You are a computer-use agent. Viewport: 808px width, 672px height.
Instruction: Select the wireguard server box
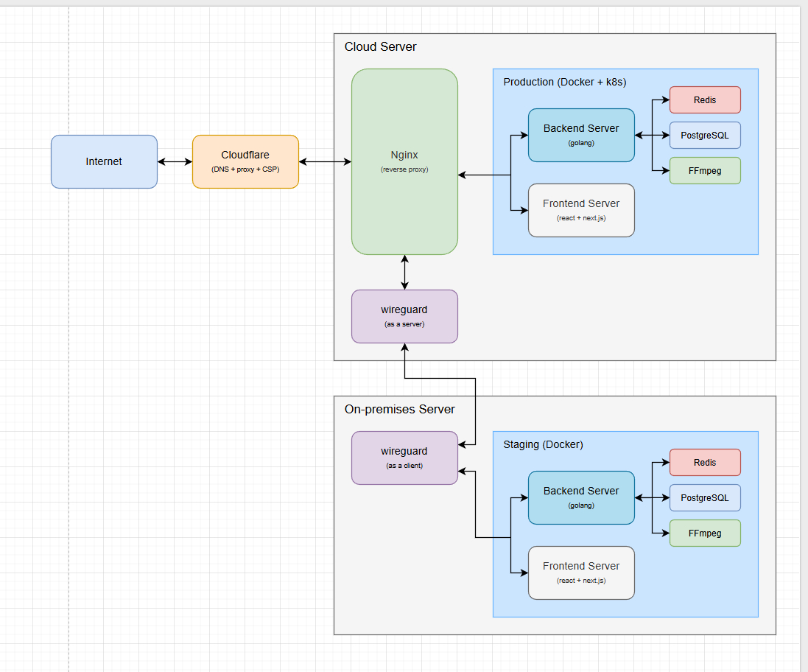[404, 316]
